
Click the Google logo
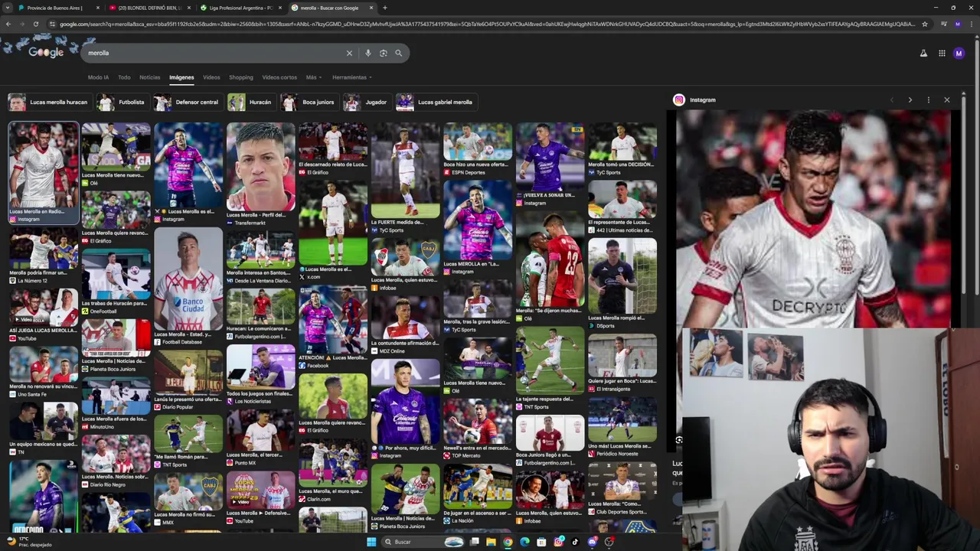pos(46,52)
